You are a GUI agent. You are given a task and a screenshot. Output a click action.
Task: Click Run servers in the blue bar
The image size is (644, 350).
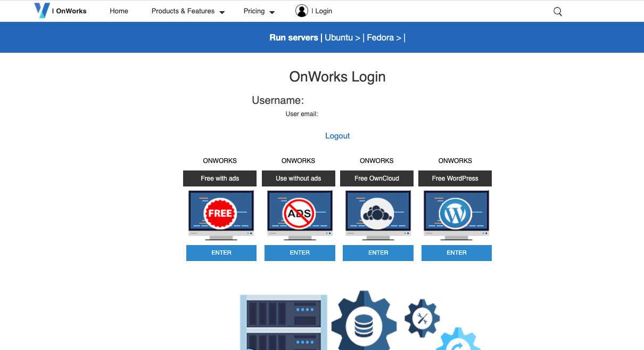pyautogui.click(x=293, y=37)
